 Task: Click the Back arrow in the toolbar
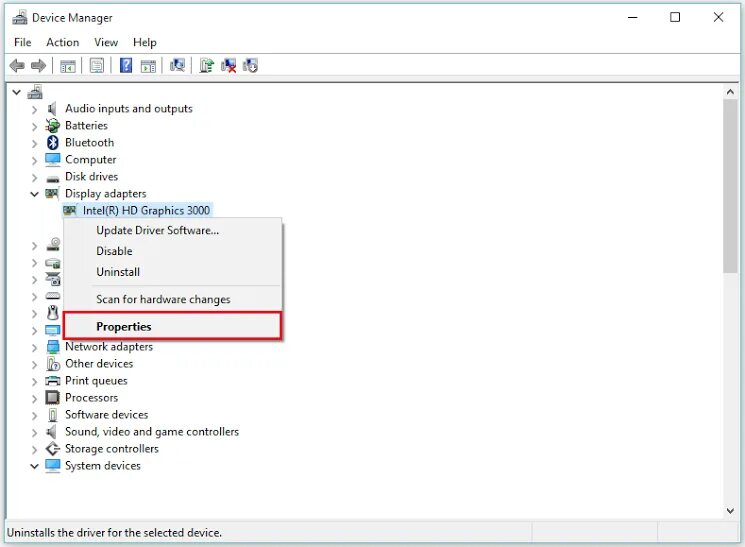pyautogui.click(x=17, y=66)
